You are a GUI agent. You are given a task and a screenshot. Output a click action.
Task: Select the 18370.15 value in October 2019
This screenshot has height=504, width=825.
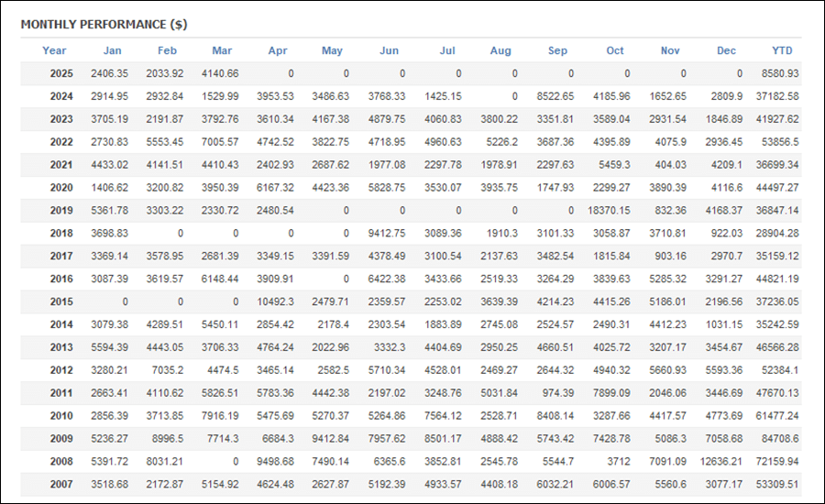pyautogui.click(x=609, y=211)
